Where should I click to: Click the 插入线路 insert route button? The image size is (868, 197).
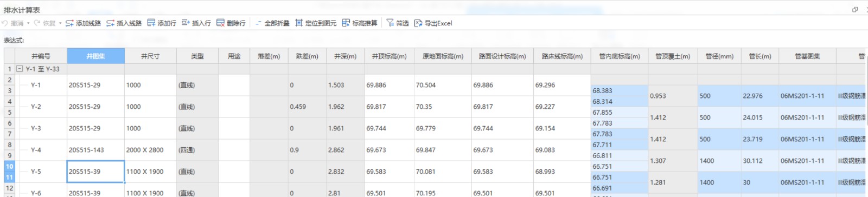(x=124, y=23)
